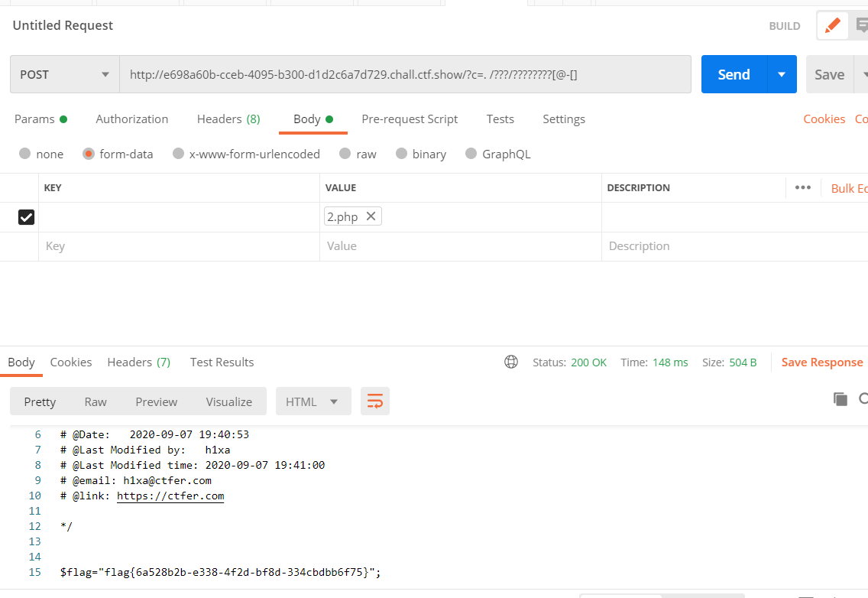Uncheck the 2.php form-data row checkbox
Image resolution: width=868 pixels, height=598 pixels.
(x=26, y=216)
